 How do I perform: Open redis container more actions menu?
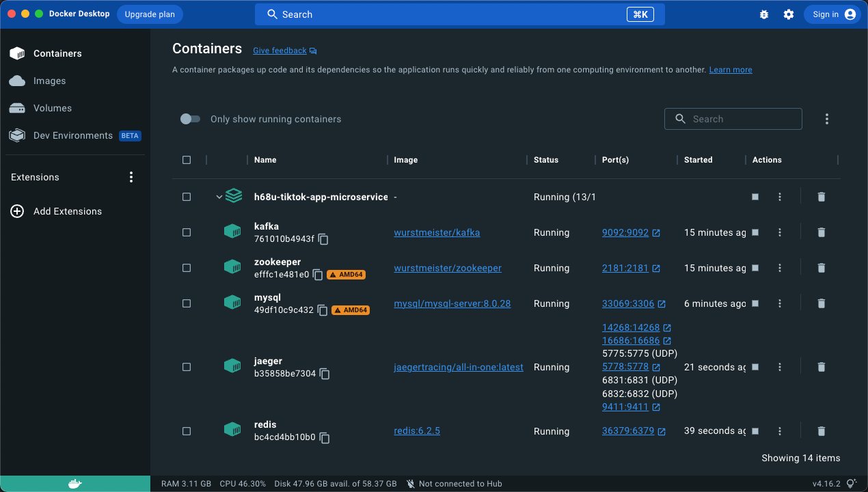(780, 431)
